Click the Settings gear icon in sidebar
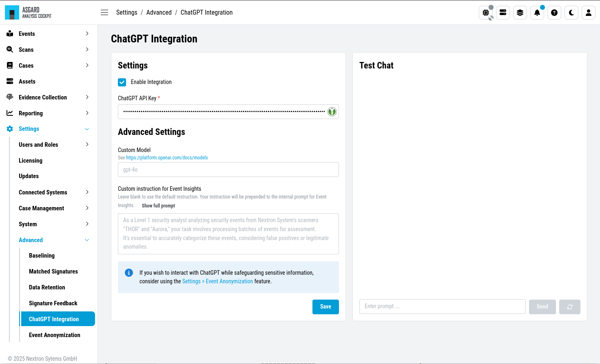 [10, 129]
